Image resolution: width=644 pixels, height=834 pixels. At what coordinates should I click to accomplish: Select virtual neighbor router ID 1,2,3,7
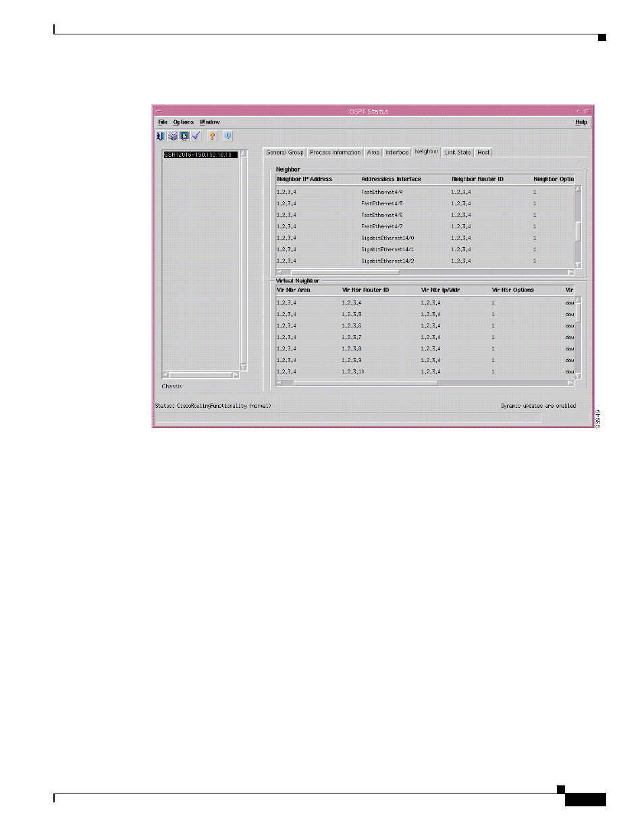(x=351, y=337)
